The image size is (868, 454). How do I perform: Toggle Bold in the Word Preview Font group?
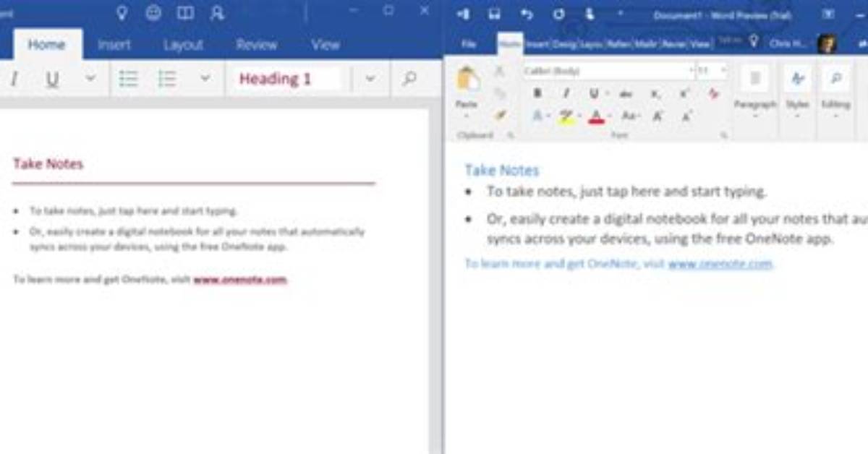(x=537, y=93)
